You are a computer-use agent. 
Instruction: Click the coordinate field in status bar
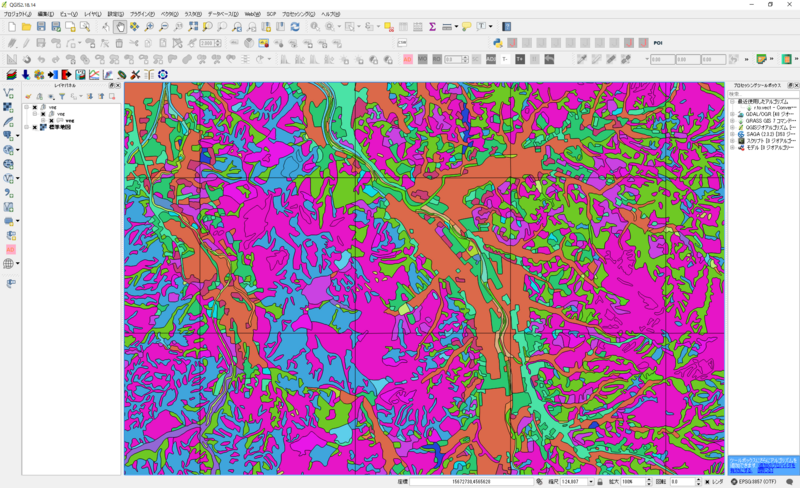[471, 482]
